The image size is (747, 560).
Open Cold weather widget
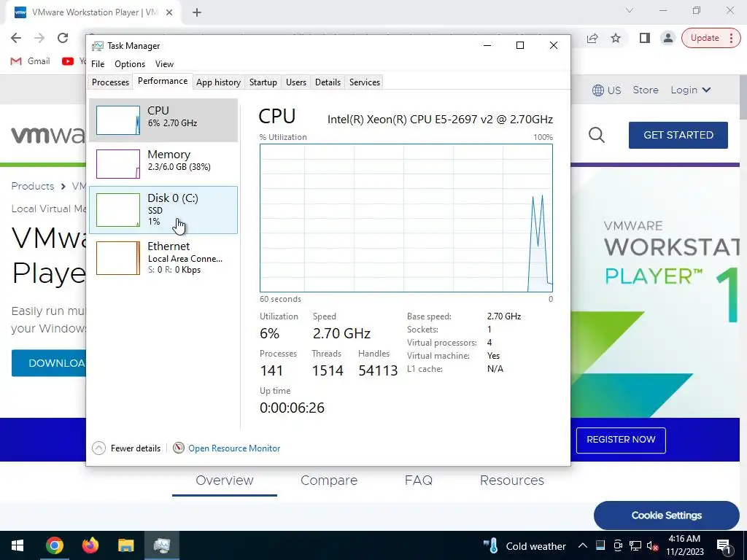tap(525, 545)
